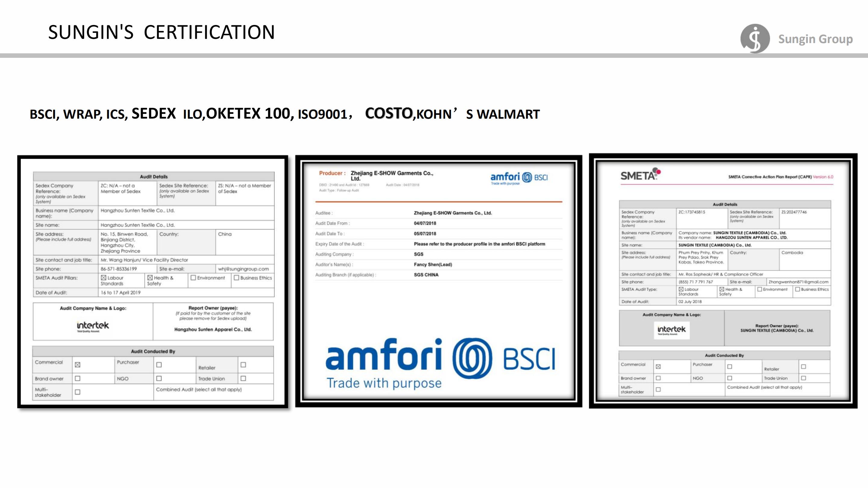The height and width of the screenshot is (488, 868).
Task: Select the SMETA Corrective Action Plan document image
Action: click(723, 281)
